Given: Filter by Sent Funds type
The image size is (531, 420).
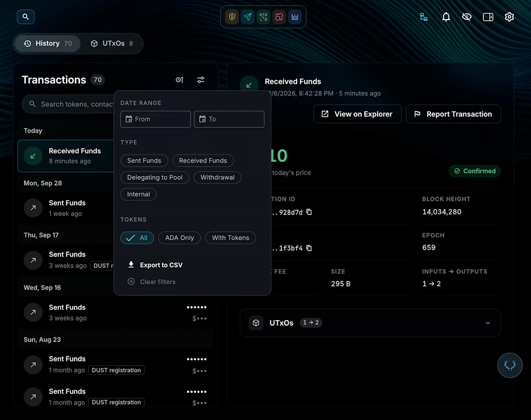Looking at the screenshot, I should 144,160.
